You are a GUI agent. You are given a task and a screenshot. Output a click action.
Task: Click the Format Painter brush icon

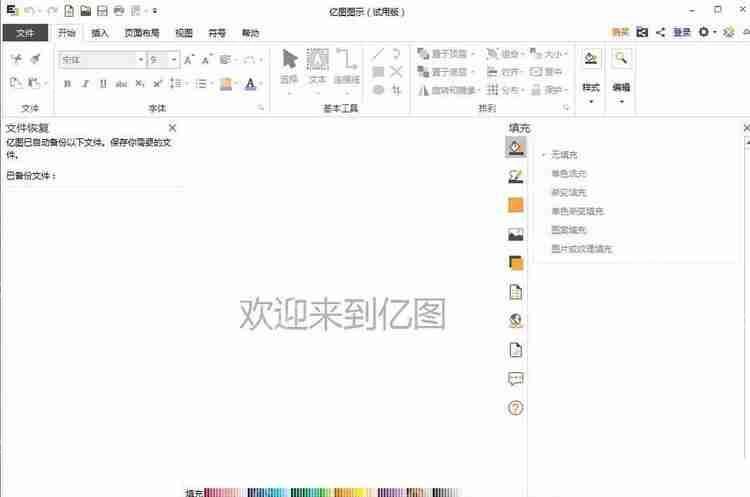click(35, 59)
